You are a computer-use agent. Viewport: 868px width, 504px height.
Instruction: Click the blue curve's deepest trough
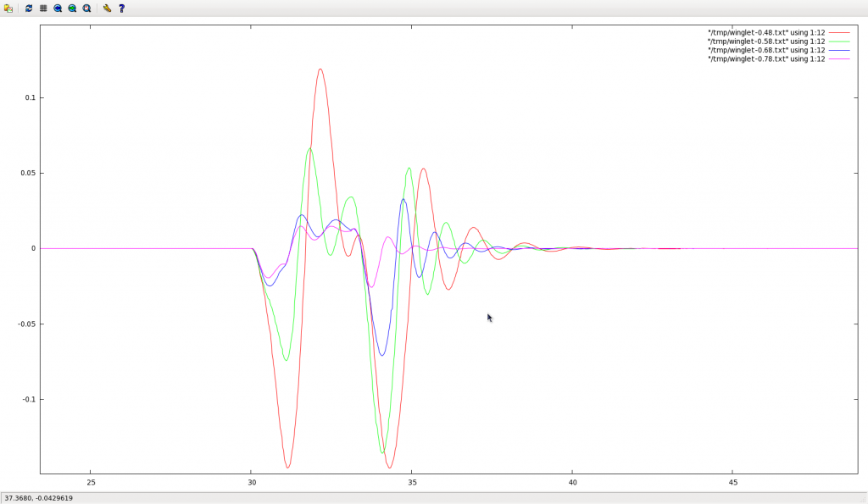[x=381, y=357]
